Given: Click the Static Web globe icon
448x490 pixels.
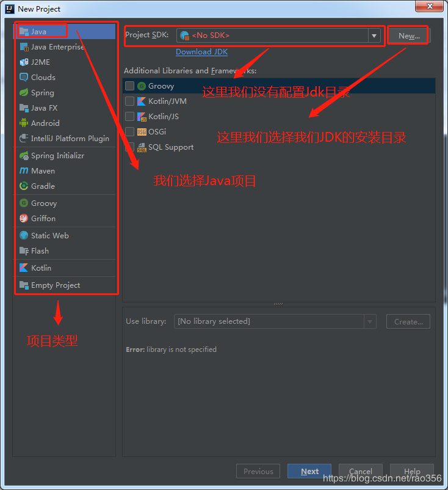Looking at the screenshot, I should click(x=24, y=235).
